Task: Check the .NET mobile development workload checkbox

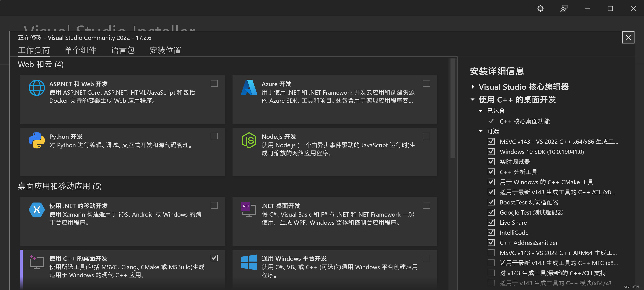Action: [214, 205]
